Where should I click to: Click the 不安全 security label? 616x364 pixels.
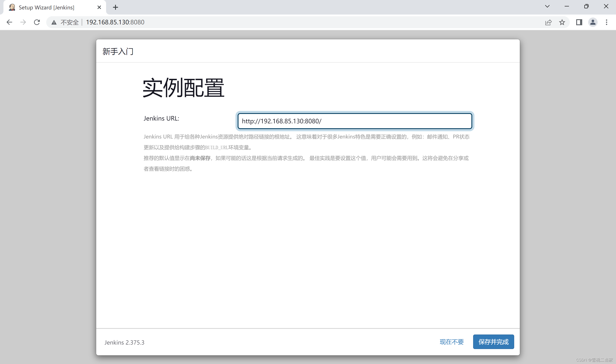pos(70,22)
